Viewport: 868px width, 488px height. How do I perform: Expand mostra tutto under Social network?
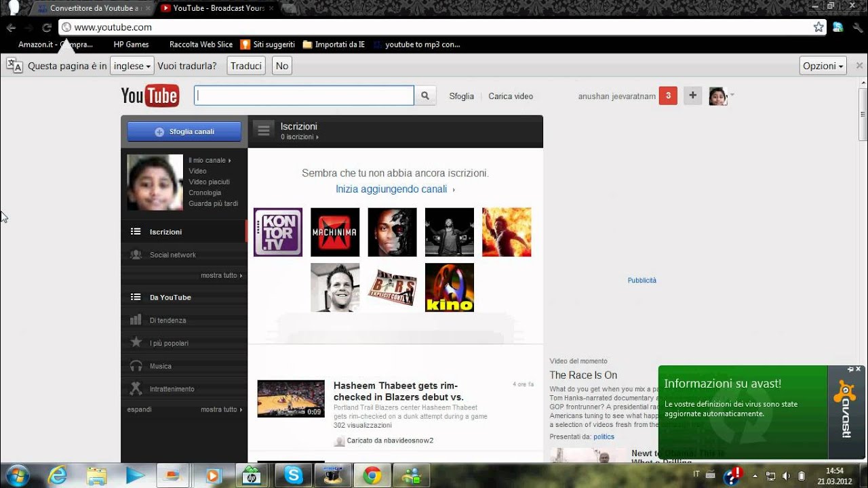pos(222,276)
